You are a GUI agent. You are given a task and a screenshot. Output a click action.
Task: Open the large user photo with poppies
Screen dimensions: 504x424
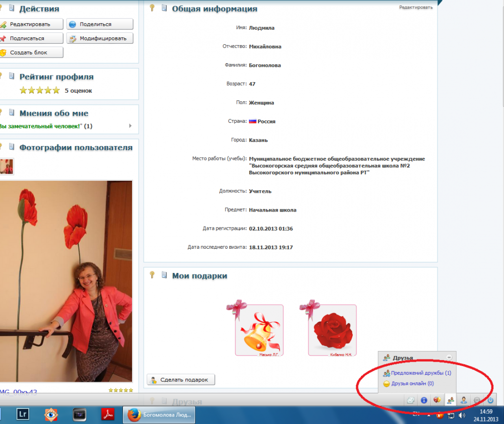pos(66,281)
